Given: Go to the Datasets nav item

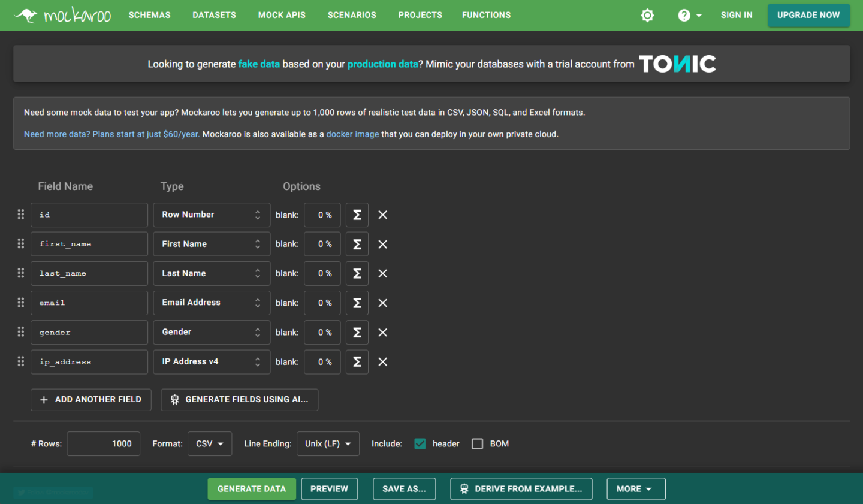Looking at the screenshot, I should 214,15.
